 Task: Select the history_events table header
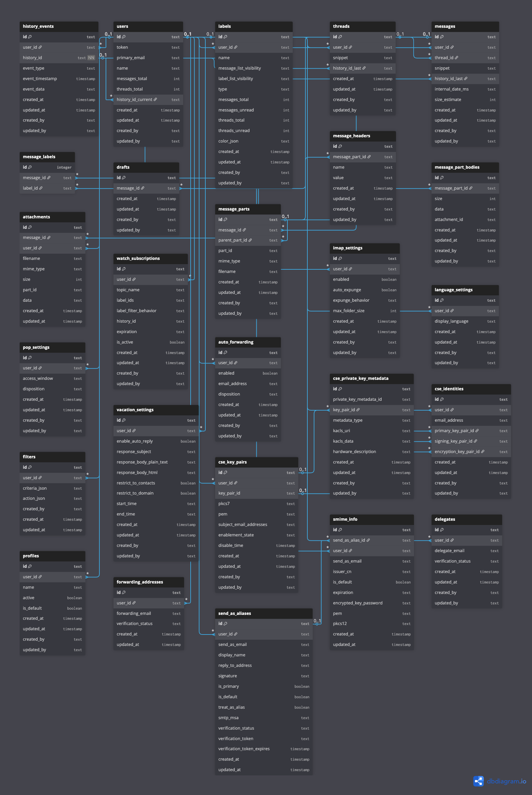pyautogui.click(x=59, y=26)
